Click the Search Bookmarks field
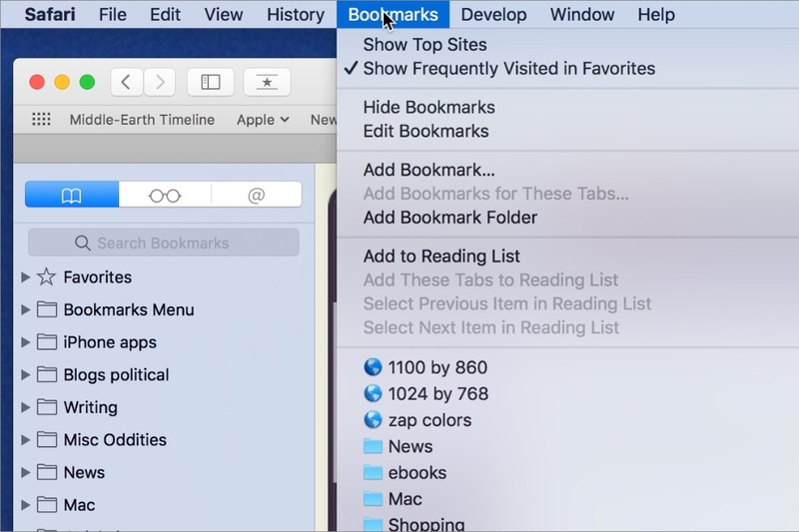 (x=164, y=243)
